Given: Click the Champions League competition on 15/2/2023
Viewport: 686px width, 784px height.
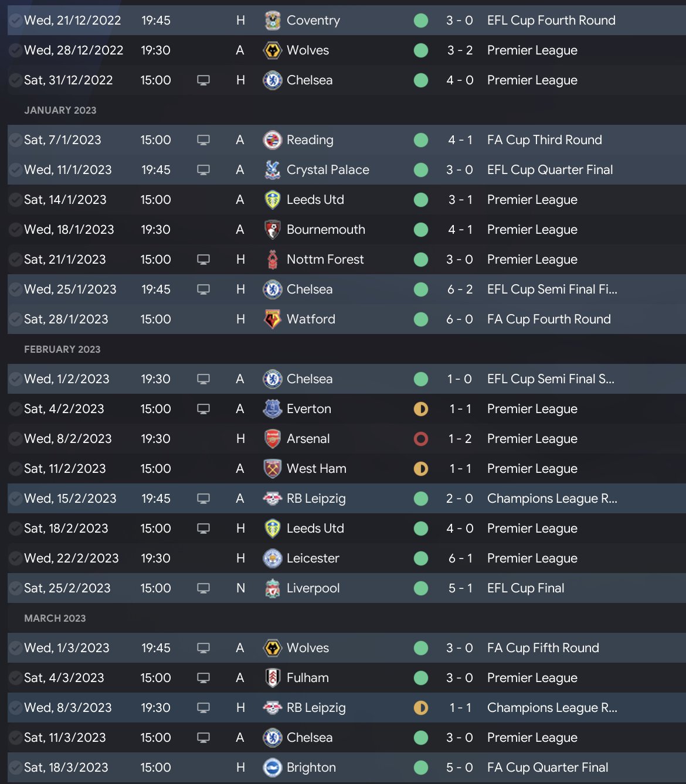Looking at the screenshot, I should coord(551,499).
